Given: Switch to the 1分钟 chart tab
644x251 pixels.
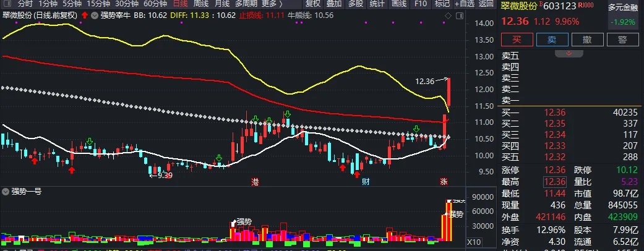Looking at the screenshot, I should pos(48,4).
